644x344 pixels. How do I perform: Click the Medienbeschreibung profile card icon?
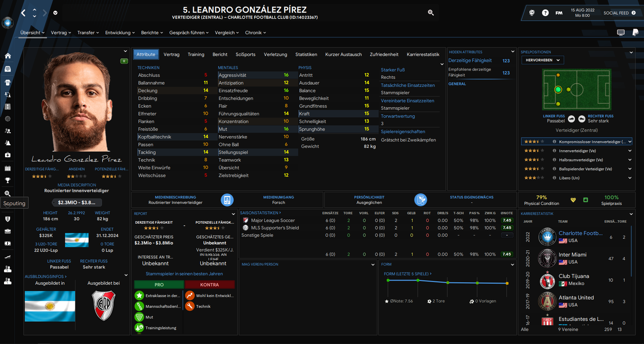[x=227, y=200]
